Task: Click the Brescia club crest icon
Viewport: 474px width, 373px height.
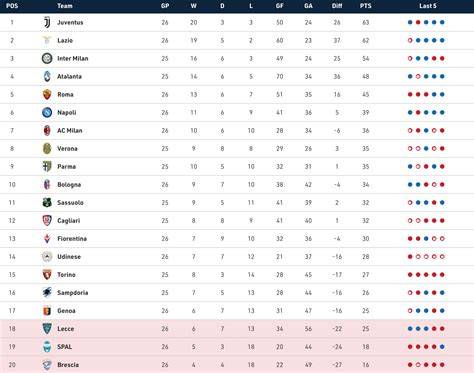Action: click(x=47, y=365)
